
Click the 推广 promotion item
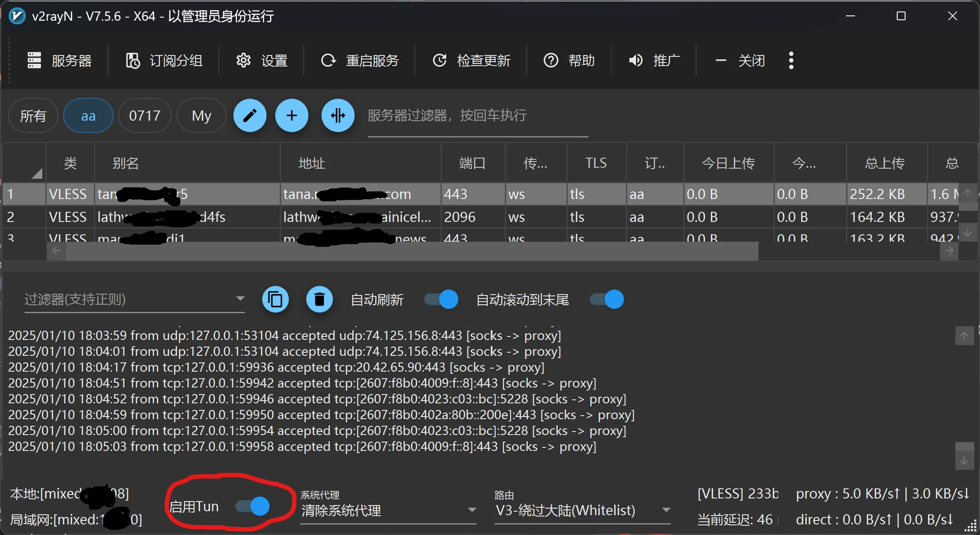coord(654,60)
